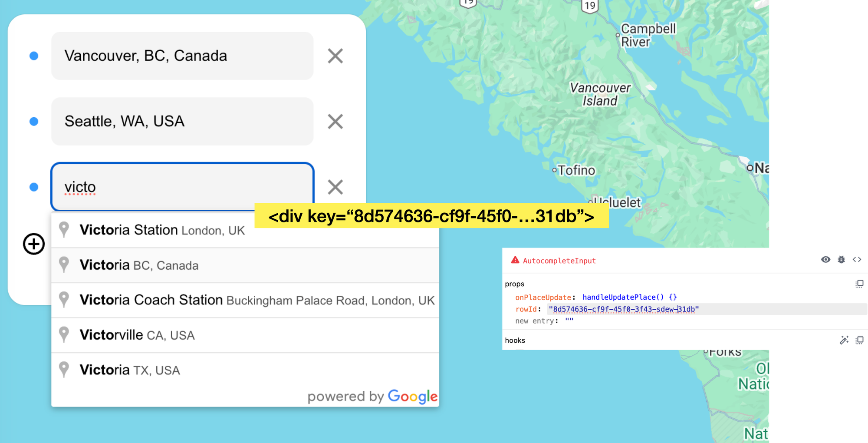The width and height of the screenshot is (868, 443).
Task: Click the warning triangle beside AutocompleteInput
Action: coord(514,260)
